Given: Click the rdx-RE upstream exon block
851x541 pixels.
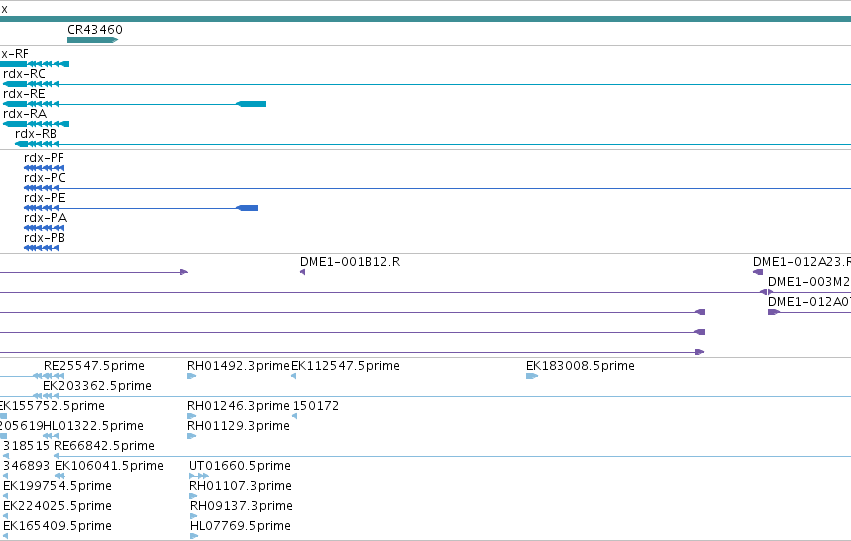Looking at the screenshot, I should (x=251, y=104).
